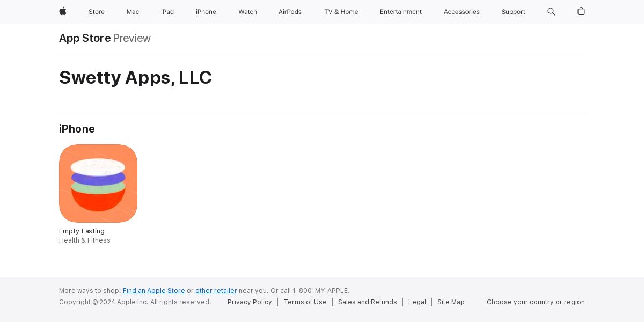644x322 pixels.
Task: Click the Swetty Apps, LLC heading
Action: point(135,78)
